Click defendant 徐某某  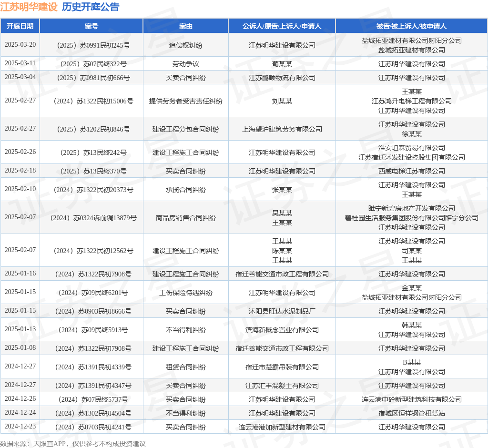click(x=411, y=134)
